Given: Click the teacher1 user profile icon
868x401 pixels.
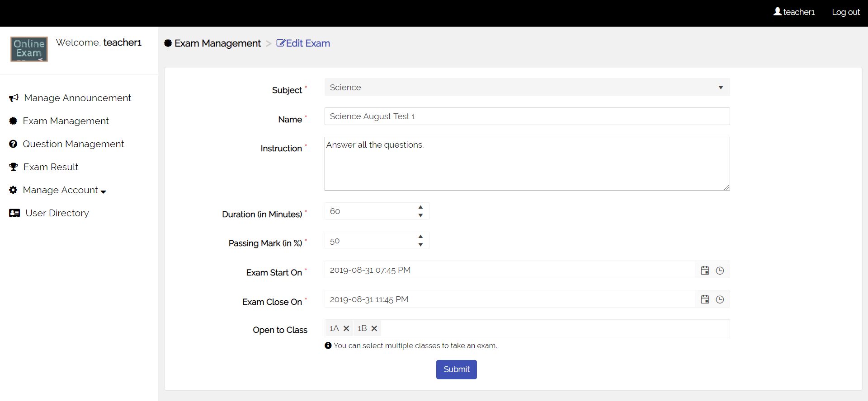Looking at the screenshot, I should click(777, 12).
